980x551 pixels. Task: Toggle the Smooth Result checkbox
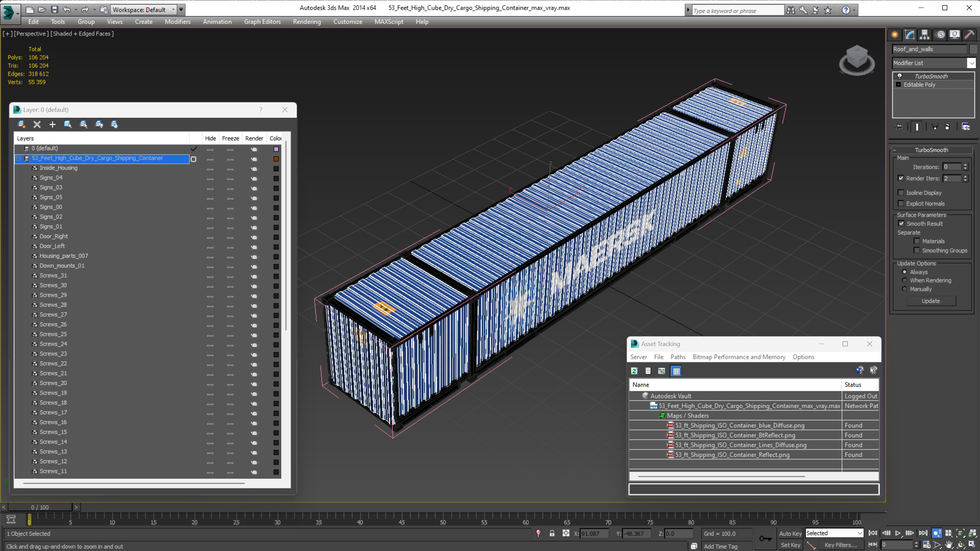click(x=901, y=223)
